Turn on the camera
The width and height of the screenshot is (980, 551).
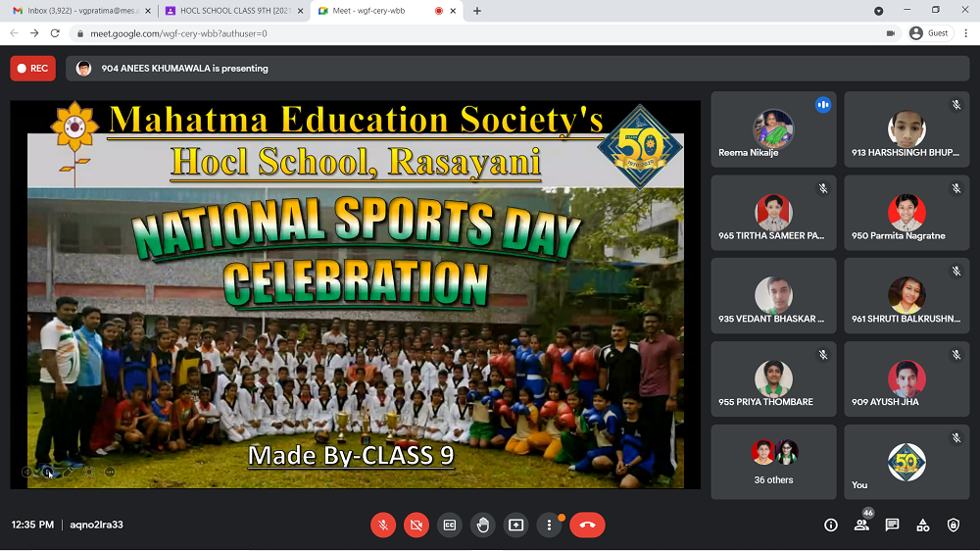pos(416,525)
